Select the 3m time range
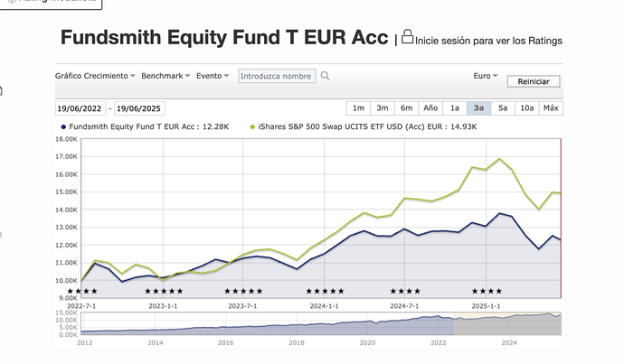Viewport: 624px width, 364px height. (x=383, y=108)
